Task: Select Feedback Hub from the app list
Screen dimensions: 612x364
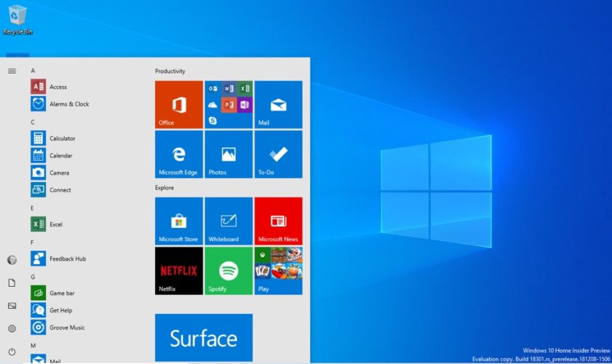Action: [x=67, y=258]
